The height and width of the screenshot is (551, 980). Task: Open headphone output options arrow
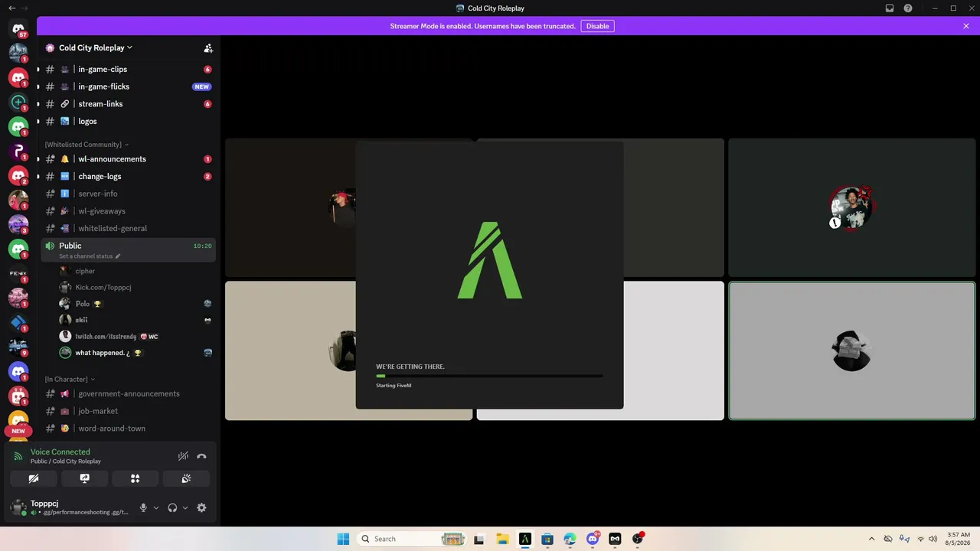(x=185, y=507)
